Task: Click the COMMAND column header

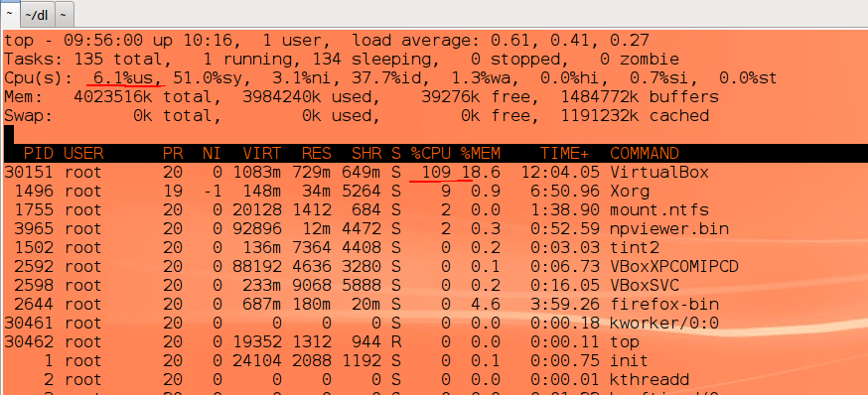Action: click(645, 153)
